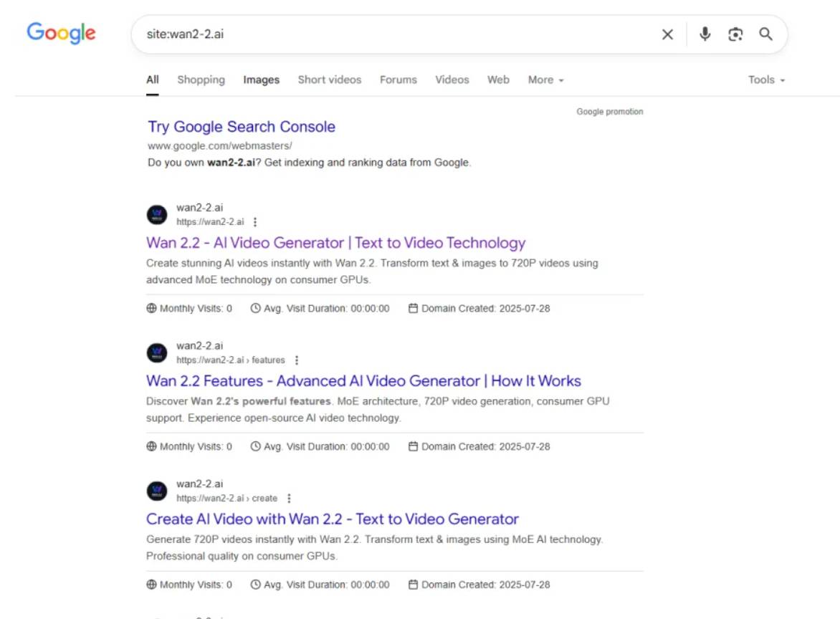The width and height of the screenshot is (840, 619).
Task: Click the Google logo
Action: (61, 33)
